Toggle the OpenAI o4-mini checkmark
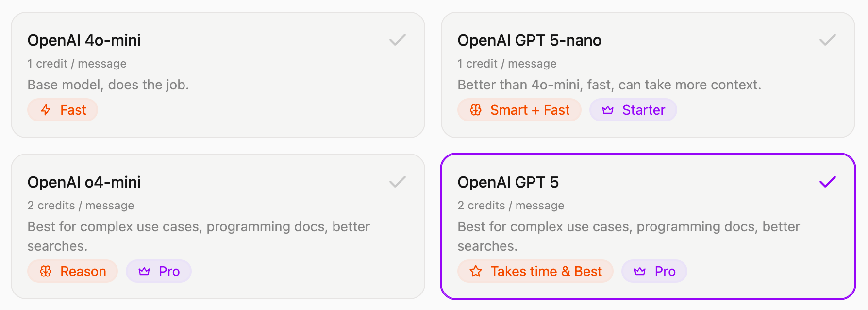Viewport: 868px width, 310px height. [x=397, y=182]
